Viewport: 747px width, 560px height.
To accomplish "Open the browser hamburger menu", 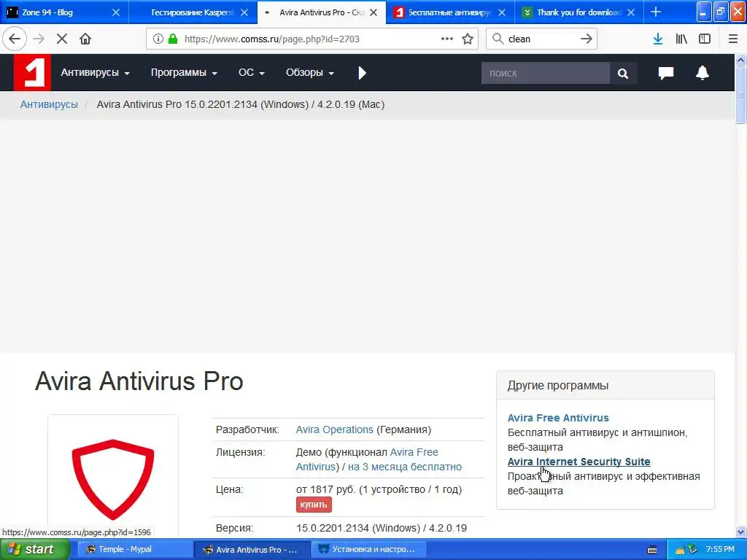I will (733, 39).
